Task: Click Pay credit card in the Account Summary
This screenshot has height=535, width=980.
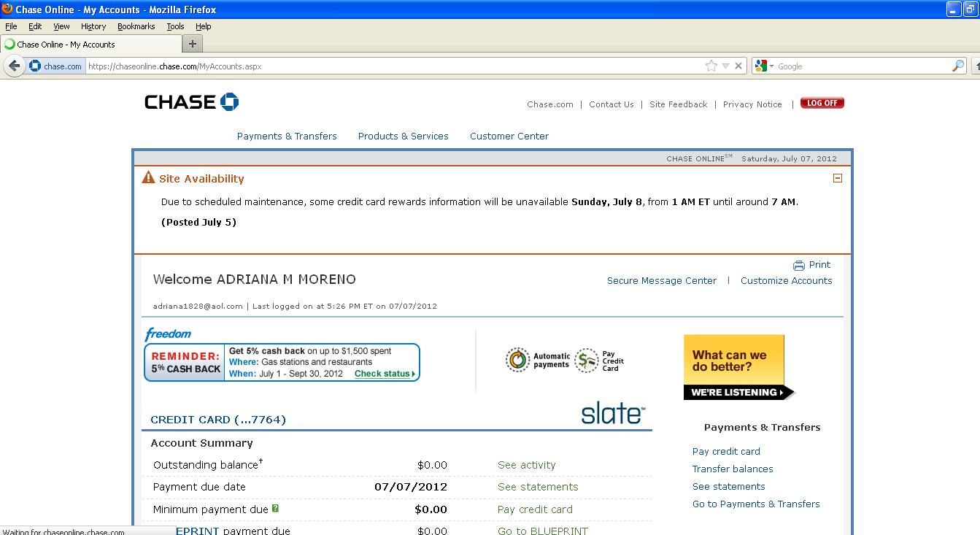Action: tap(535, 509)
